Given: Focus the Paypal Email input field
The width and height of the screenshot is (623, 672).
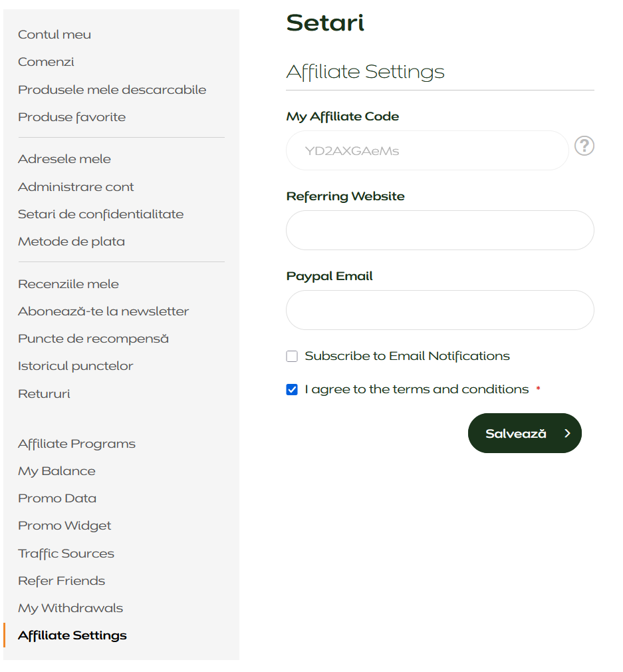Looking at the screenshot, I should 439,310.
